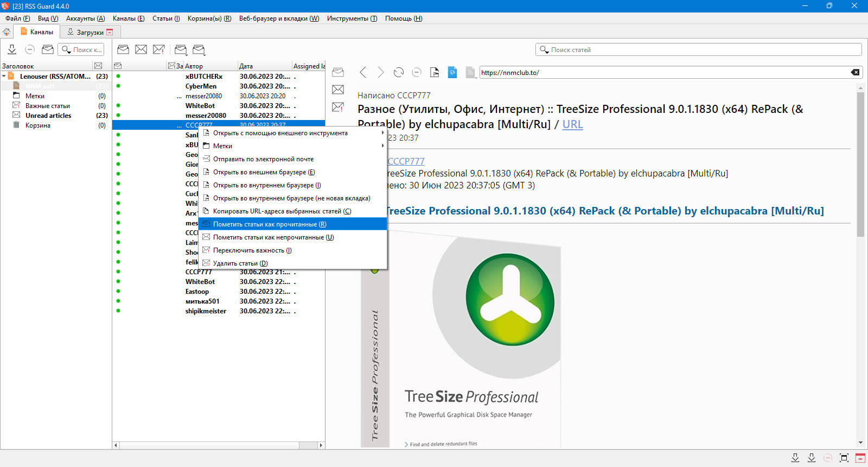Switch to the Загрузки tab
This screenshot has width=868, height=467.
(x=90, y=32)
